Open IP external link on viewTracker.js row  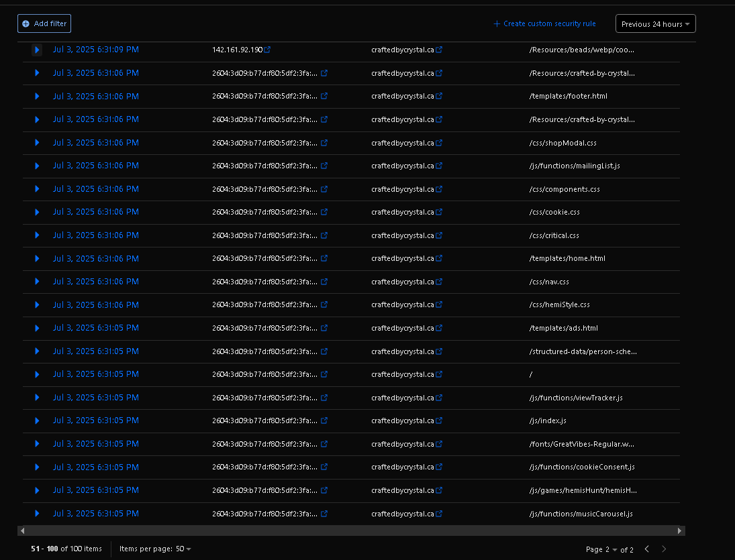324,398
